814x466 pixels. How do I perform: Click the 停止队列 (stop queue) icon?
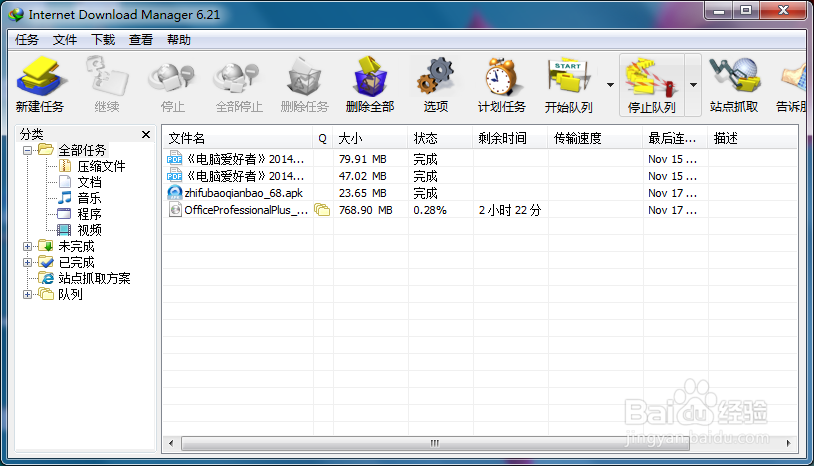point(652,85)
